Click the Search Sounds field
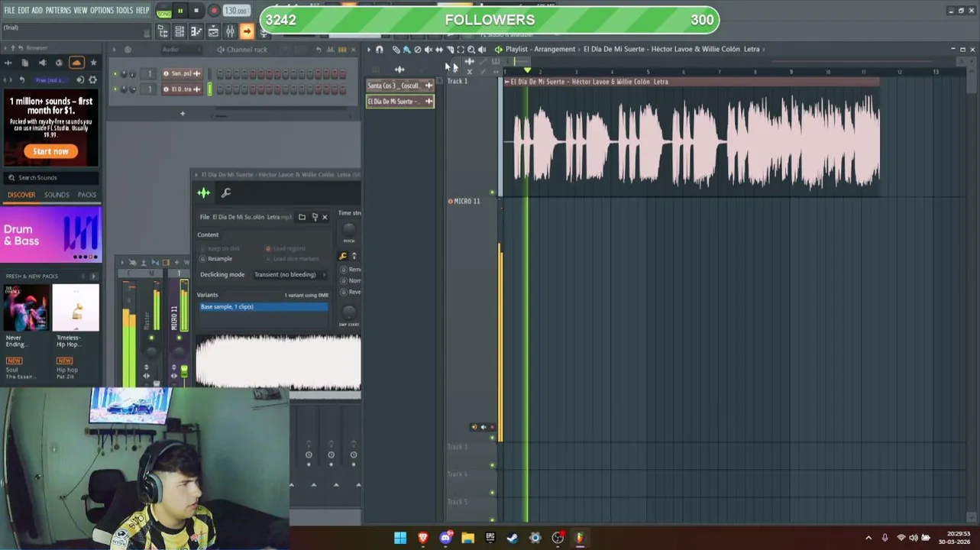 51,177
